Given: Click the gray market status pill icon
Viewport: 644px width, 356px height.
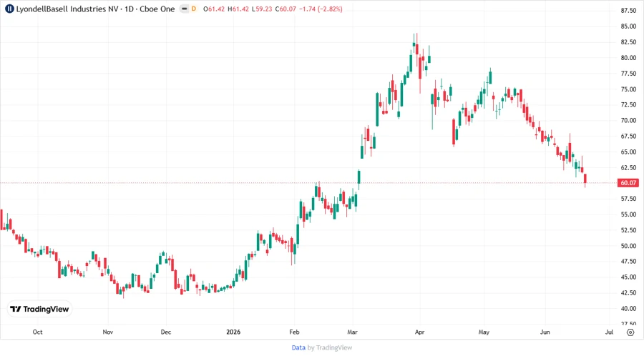Looking at the screenshot, I should 185,9.
